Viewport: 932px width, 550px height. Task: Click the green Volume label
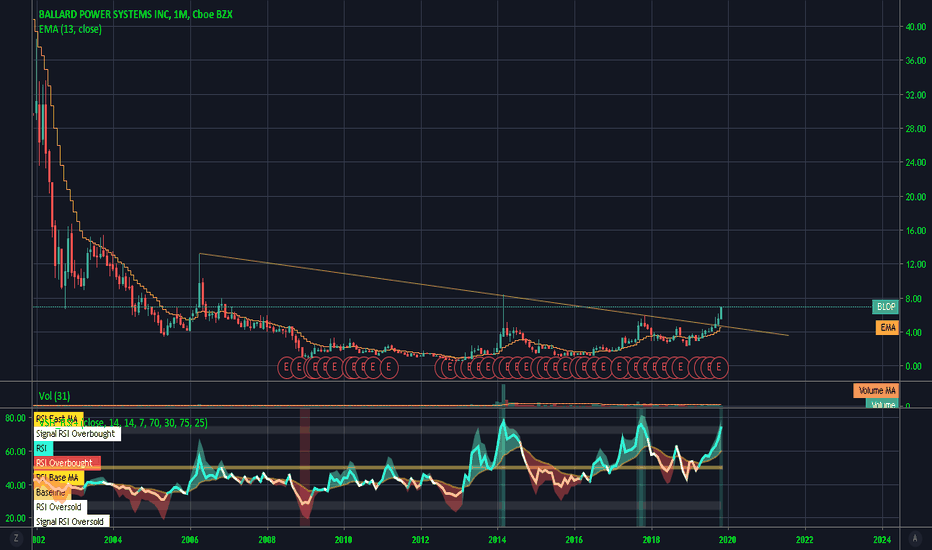(883, 404)
